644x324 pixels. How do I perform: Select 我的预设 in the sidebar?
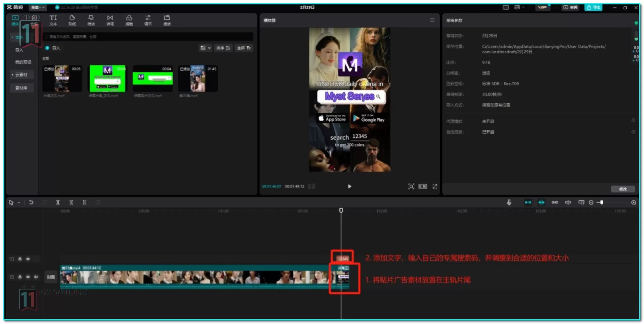tap(23, 62)
